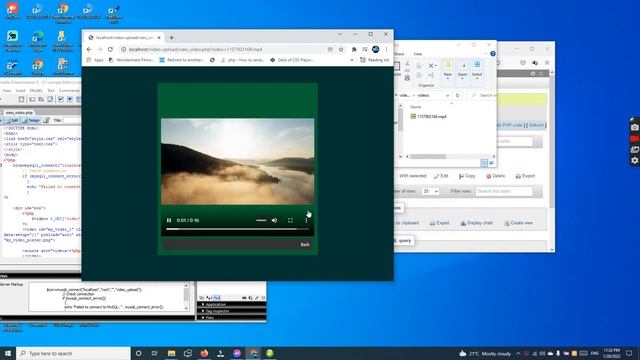Click the videos folder in Explorer path

click(423, 96)
